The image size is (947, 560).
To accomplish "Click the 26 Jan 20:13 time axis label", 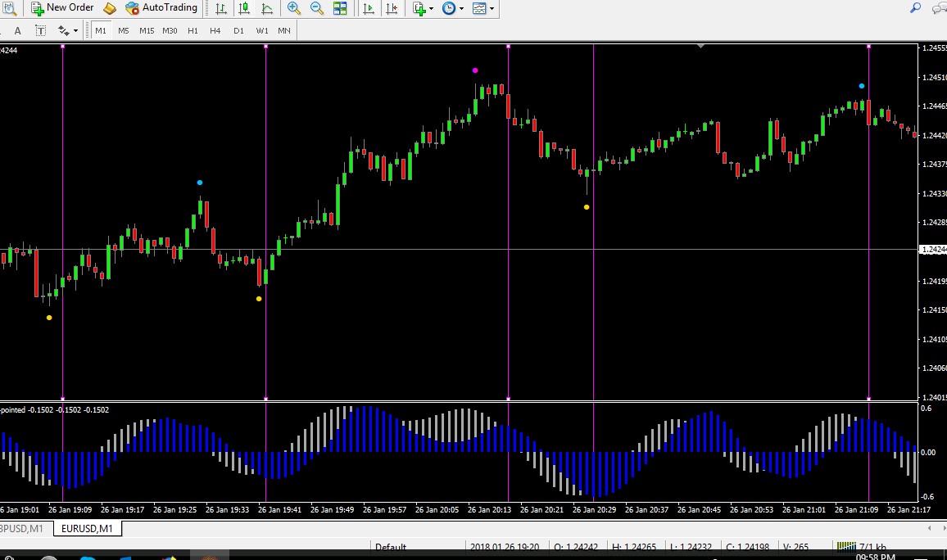I will point(489,510).
